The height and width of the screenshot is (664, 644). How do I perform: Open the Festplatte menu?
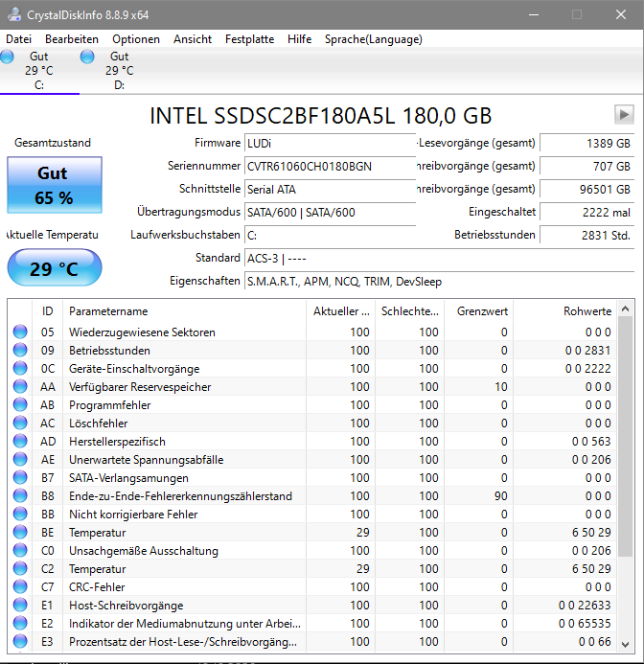(x=249, y=39)
